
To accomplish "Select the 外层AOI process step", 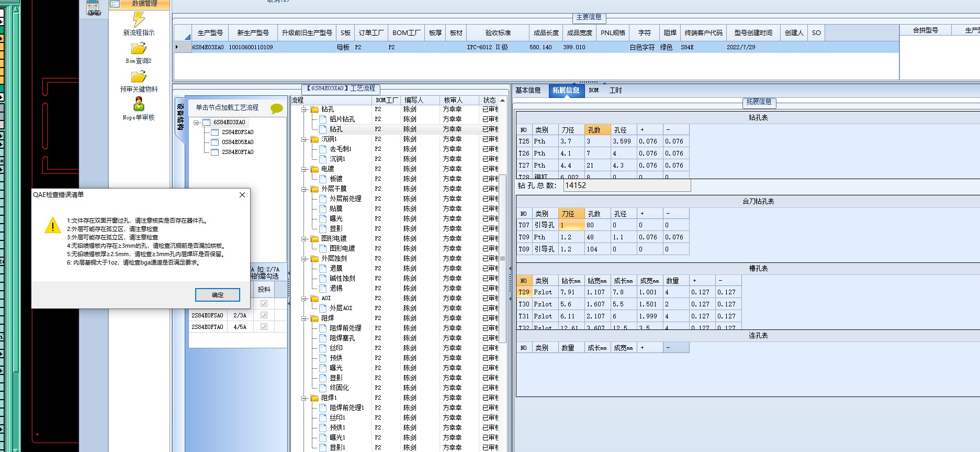I will click(x=341, y=308).
